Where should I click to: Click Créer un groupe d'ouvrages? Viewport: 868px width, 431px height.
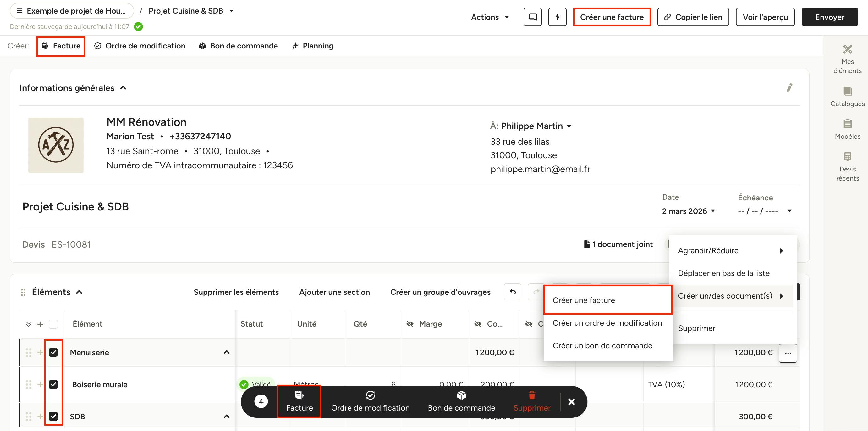coord(440,292)
